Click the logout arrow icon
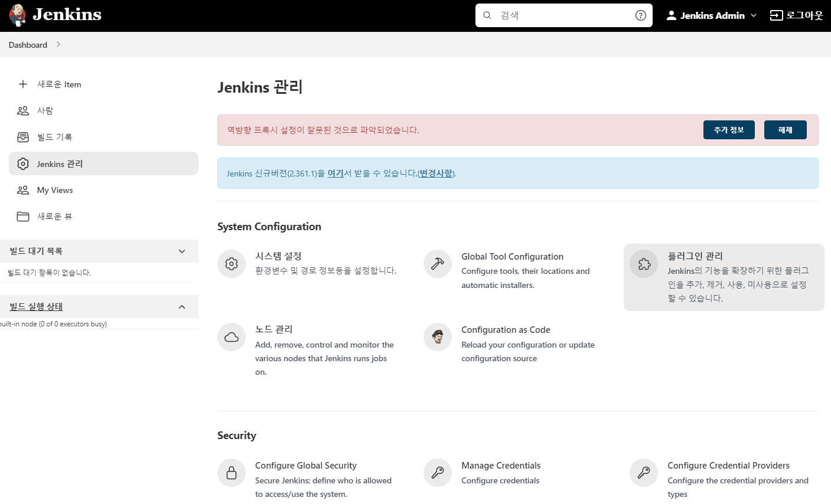Screen dimensions: 831x504 point(776,15)
